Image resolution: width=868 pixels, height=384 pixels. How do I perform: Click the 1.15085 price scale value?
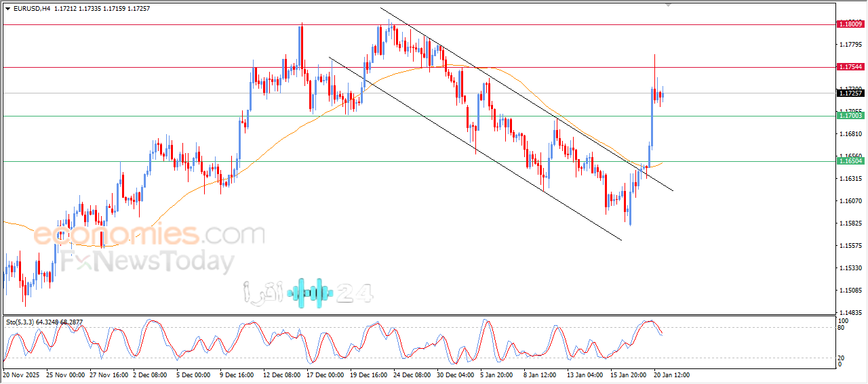[x=850, y=291]
